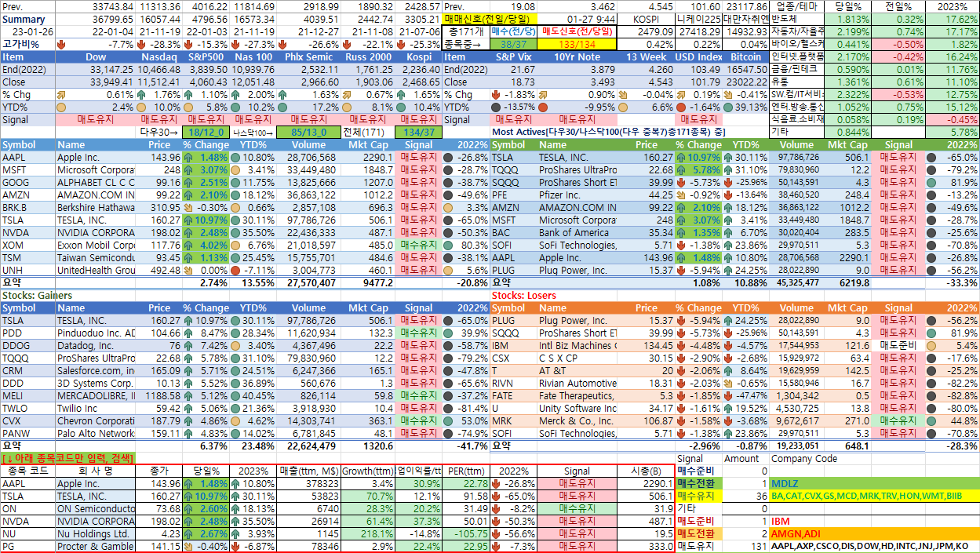Select the ON stock code input cell
Image resolution: width=980 pixels, height=553 pixels.
click(27, 509)
